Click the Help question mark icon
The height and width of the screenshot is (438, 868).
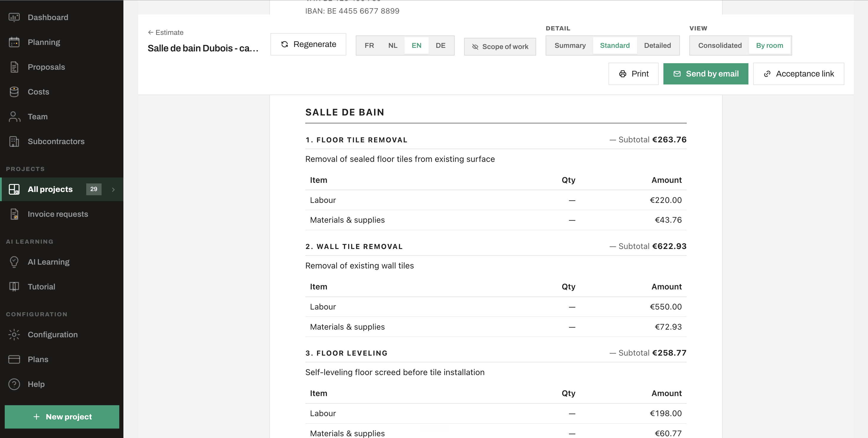[14, 384]
